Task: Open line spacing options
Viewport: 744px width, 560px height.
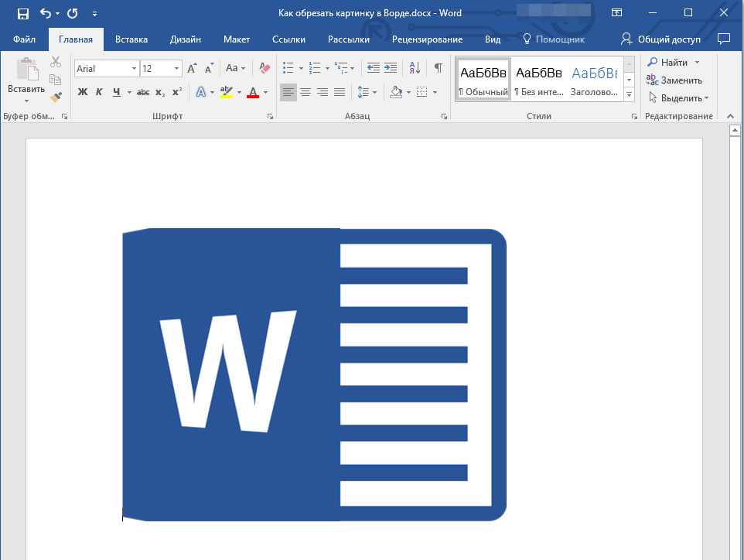Action: point(367,92)
